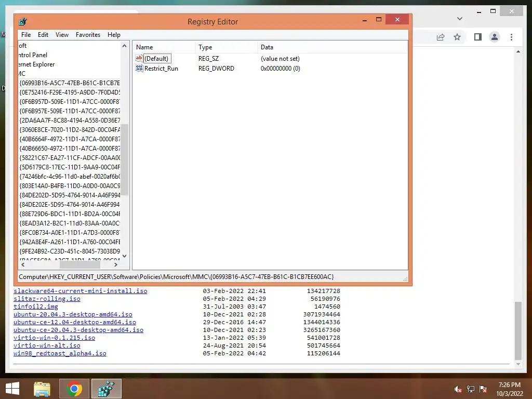Screen dimensions: 532x399
Task: Select the {40B6664F-4972-11D1 key
Action: click(x=70, y=139)
